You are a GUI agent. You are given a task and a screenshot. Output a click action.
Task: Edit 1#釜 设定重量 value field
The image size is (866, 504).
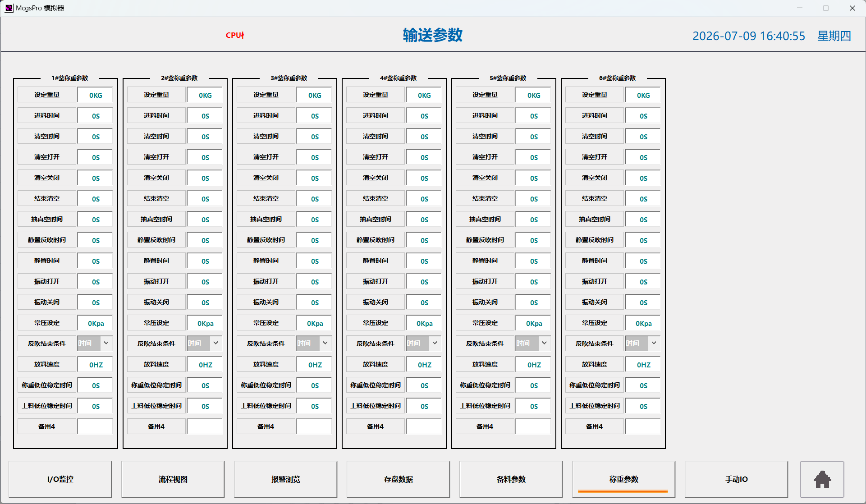(95, 95)
